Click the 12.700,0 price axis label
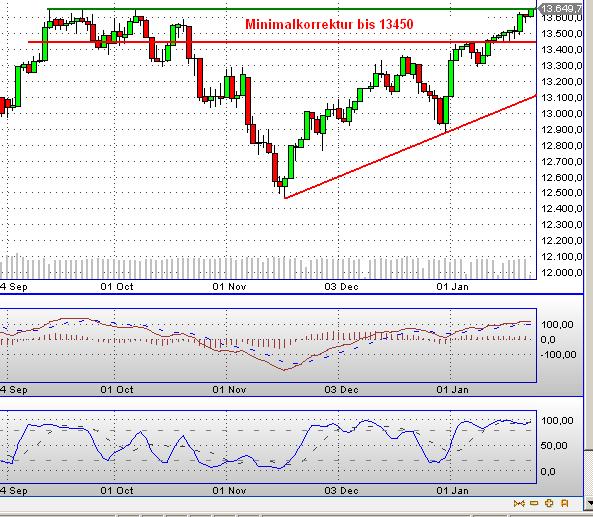 (x=562, y=161)
